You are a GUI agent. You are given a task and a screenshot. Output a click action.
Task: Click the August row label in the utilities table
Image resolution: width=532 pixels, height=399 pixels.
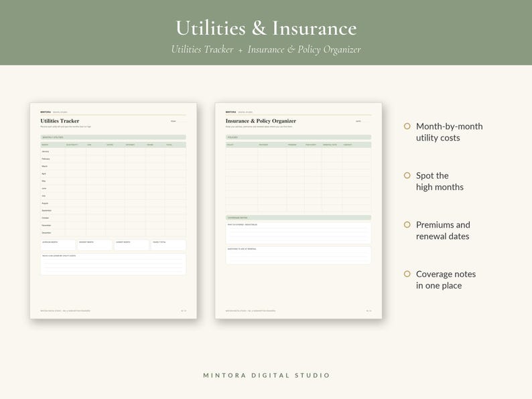(x=45, y=204)
